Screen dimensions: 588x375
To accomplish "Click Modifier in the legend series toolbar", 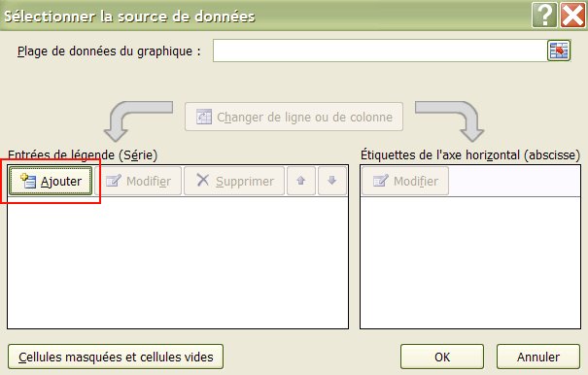I will (138, 181).
